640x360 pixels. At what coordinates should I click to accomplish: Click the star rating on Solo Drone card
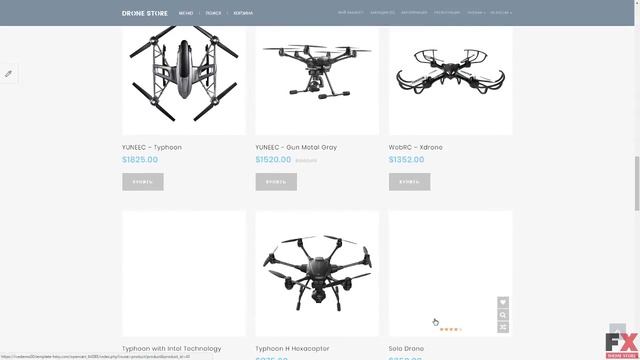point(451,329)
